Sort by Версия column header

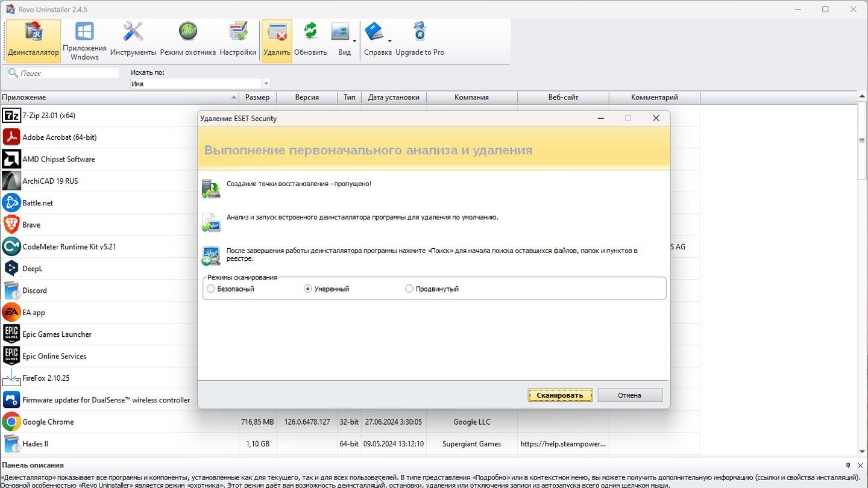(307, 97)
